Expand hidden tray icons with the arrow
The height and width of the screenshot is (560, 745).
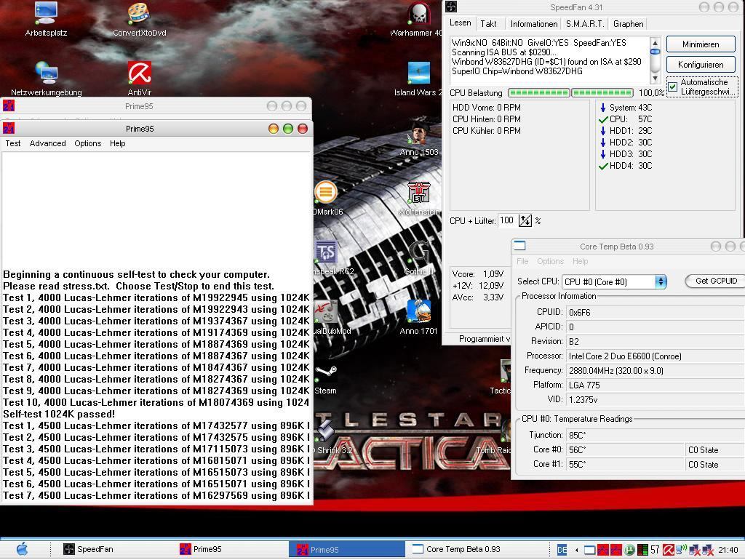576,550
